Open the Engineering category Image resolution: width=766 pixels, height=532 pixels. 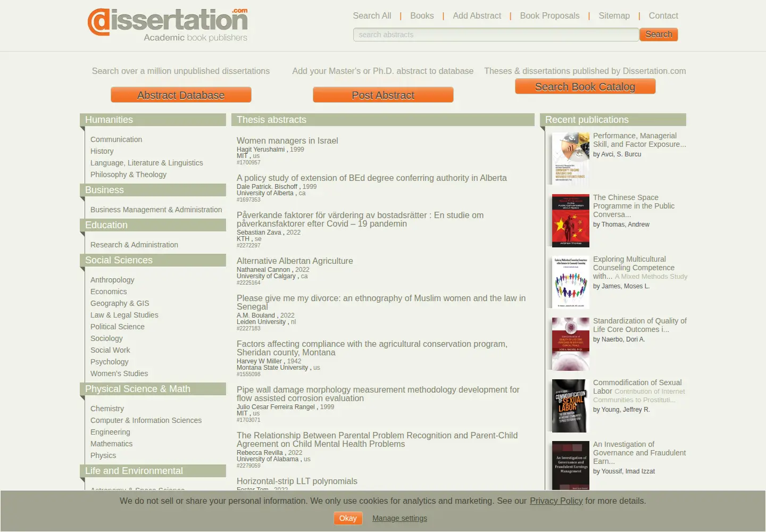(110, 432)
